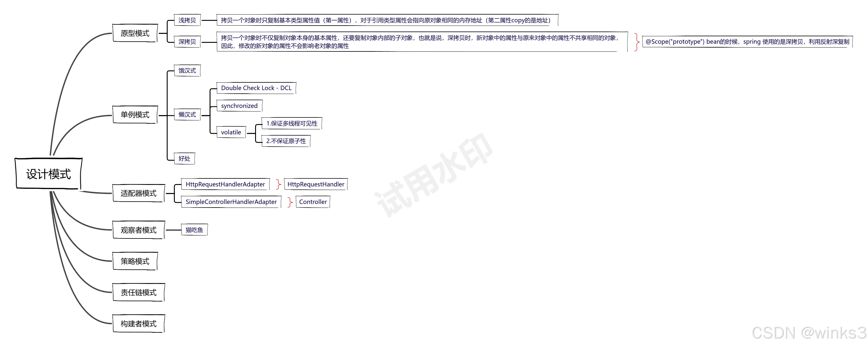
Task: Select the SimpleControllerHandlerAdapter node
Action: pos(231,202)
